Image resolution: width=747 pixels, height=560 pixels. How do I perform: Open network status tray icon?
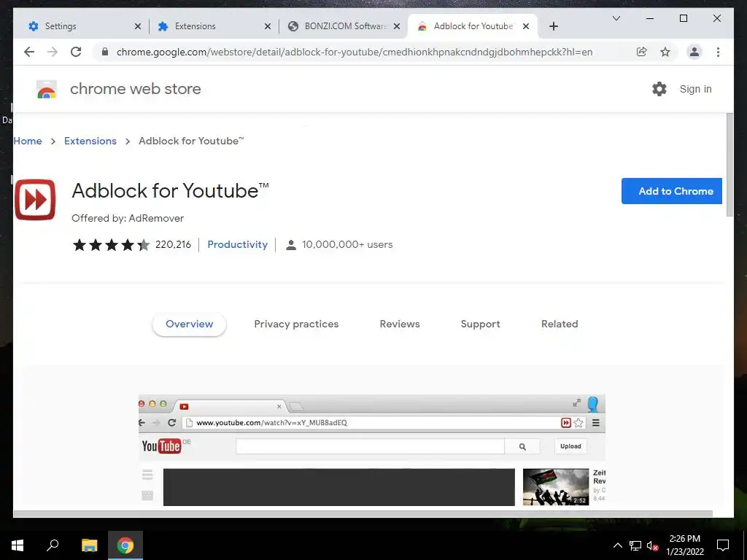click(635, 545)
